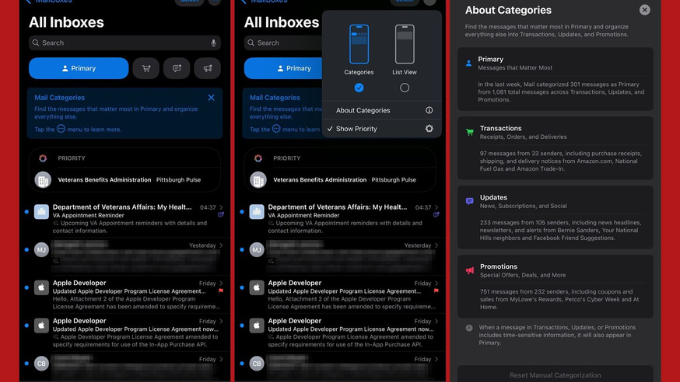Focus the Search field in left screen
The width and height of the screenshot is (680, 382).
[125, 43]
